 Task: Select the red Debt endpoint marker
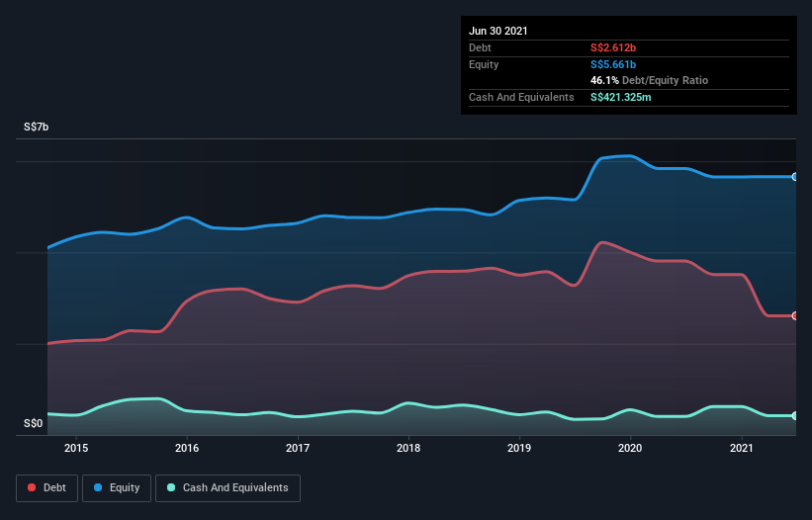(x=794, y=315)
